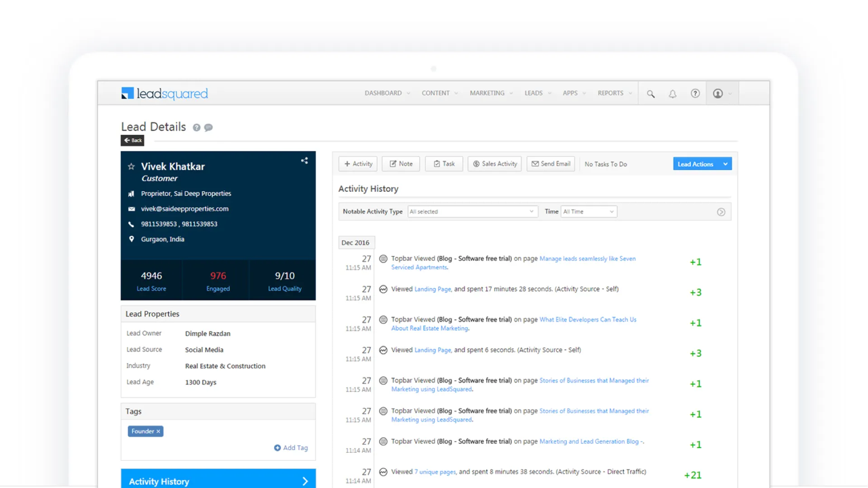Click activity icon for 17 minutes 28 seconds entry
The width and height of the screenshot is (868, 488).
coord(383,289)
